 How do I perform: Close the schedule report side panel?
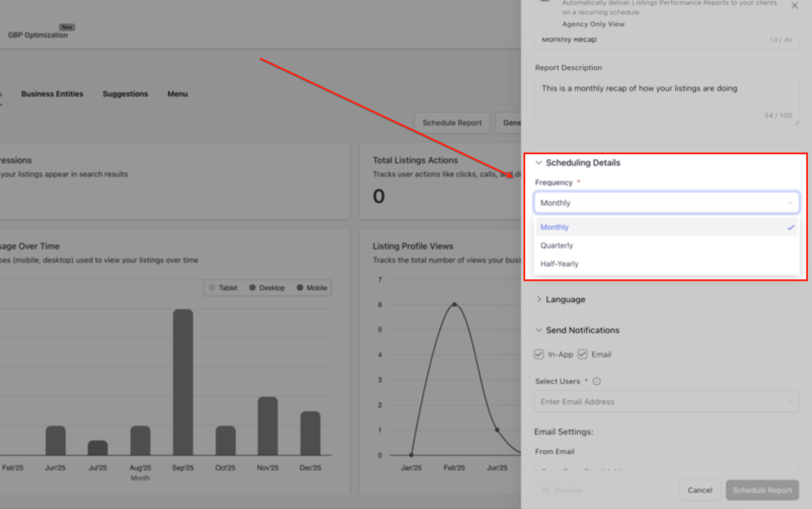coord(794,6)
